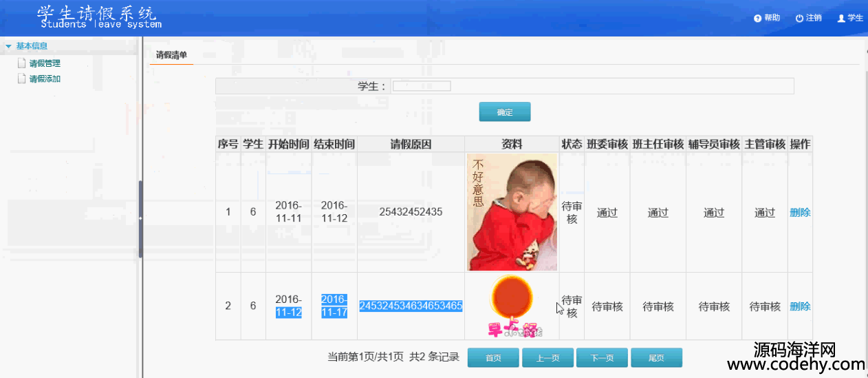Click the page icon beside 请假添加
Image resolution: width=868 pixels, height=378 pixels.
pos(21,78)
